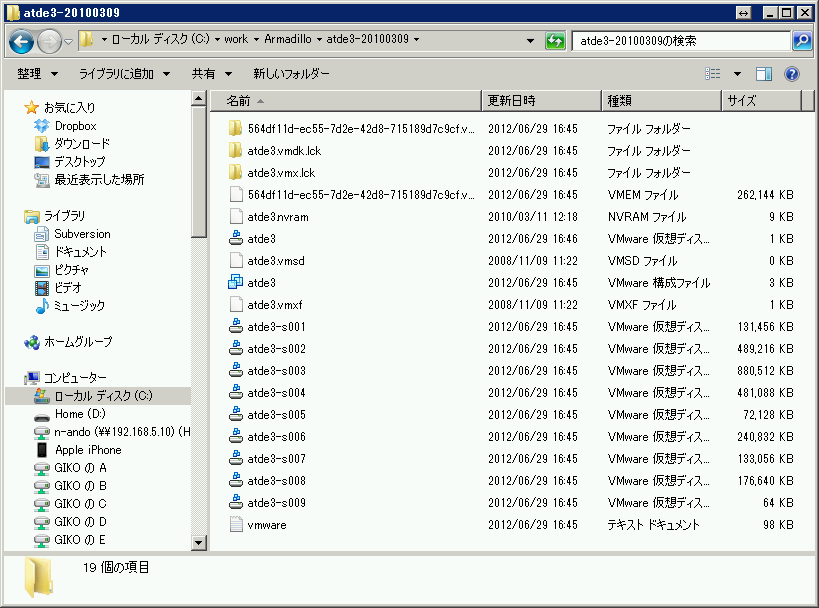Open the Subversion library
The width and height of the screenshot is (819, 608).
72,234
